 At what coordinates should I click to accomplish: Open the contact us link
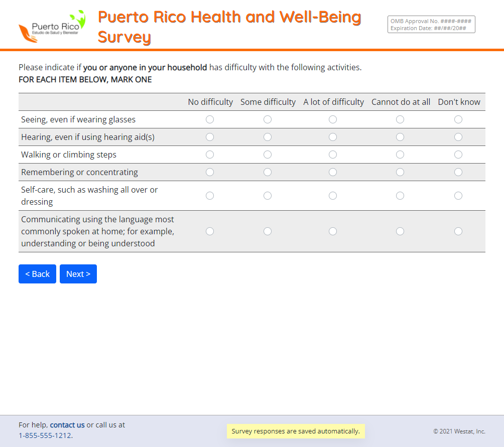(67, 425)
